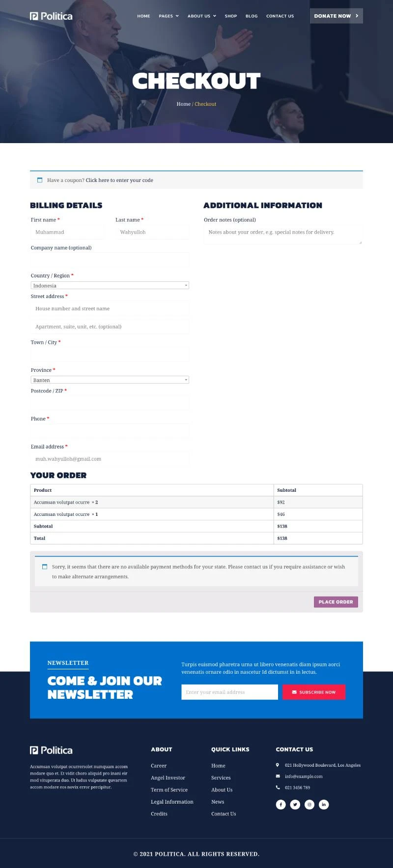Open the Blog menu item
The image size is (393, 868).
252,16
